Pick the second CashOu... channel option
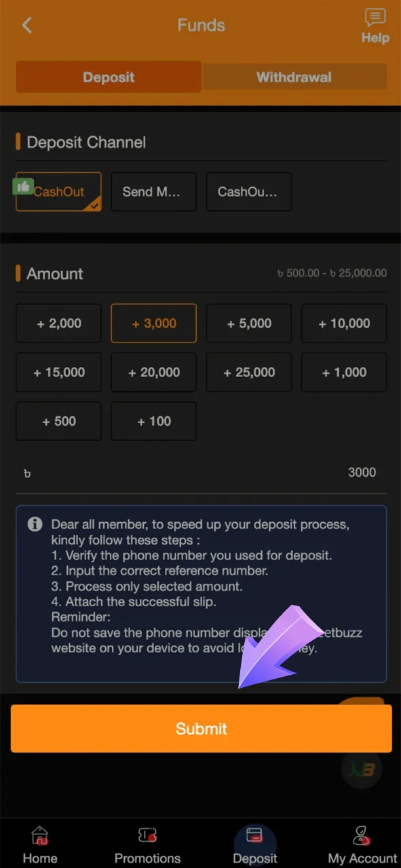This screenshot has width=401, height=868. pos(248,192)
